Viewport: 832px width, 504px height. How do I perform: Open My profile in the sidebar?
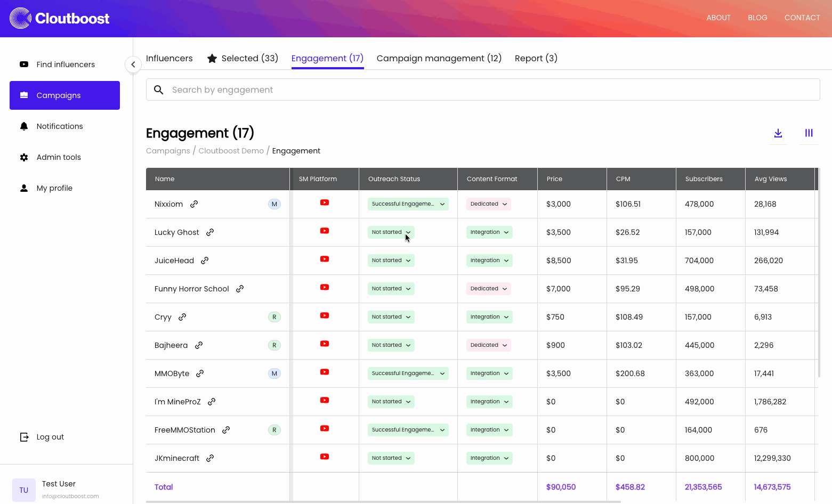64,188
